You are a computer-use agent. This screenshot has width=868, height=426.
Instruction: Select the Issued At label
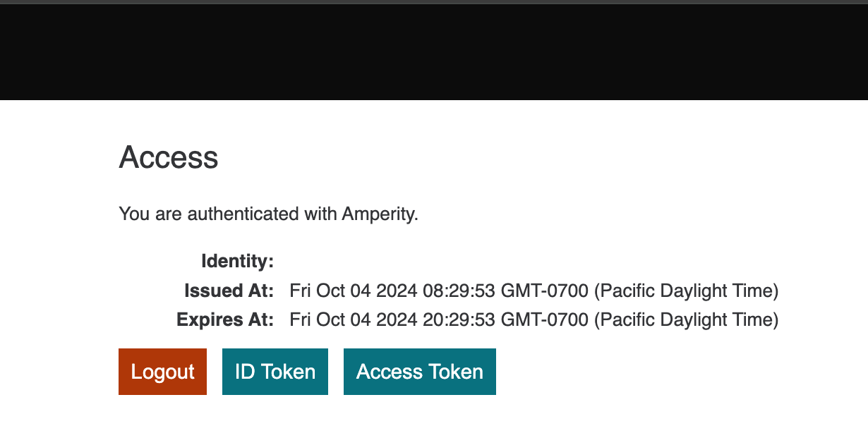click(x=229, y=291)
